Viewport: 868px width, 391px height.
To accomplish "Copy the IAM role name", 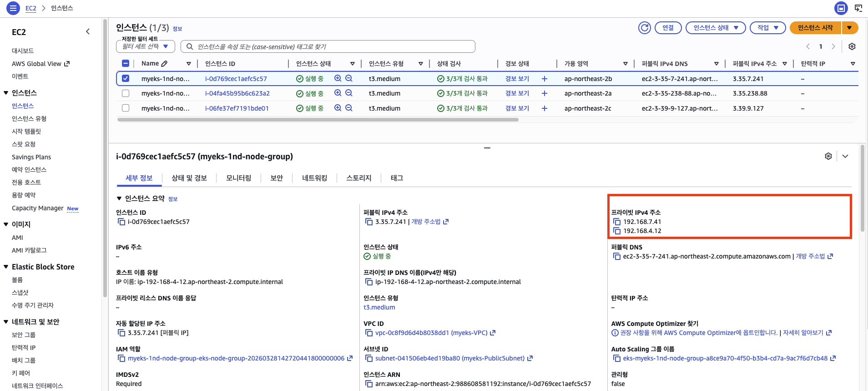I will 121,358.
